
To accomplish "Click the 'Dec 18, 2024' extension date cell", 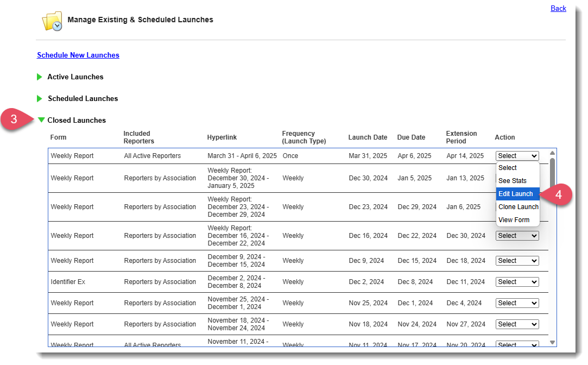I will [x=466, y=261].
